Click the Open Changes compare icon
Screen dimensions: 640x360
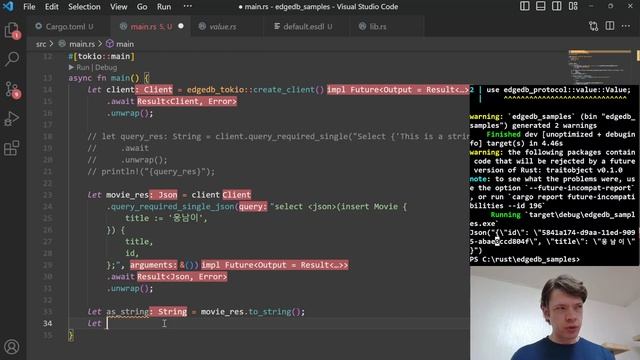pos(593,27)
